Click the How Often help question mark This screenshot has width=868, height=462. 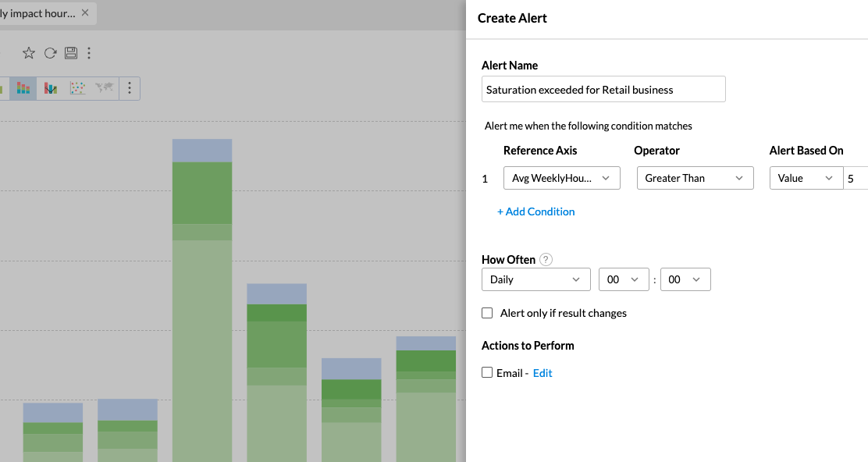click(545, 259)
